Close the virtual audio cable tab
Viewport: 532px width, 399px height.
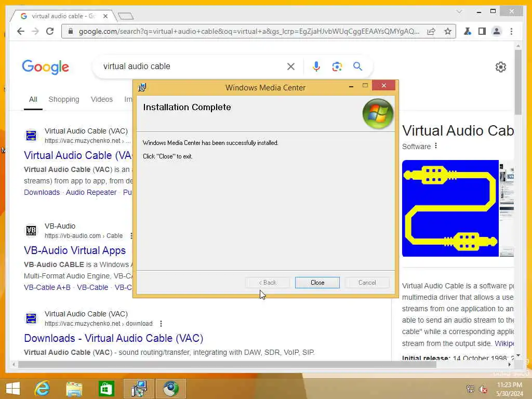click(x=105, y=16)
